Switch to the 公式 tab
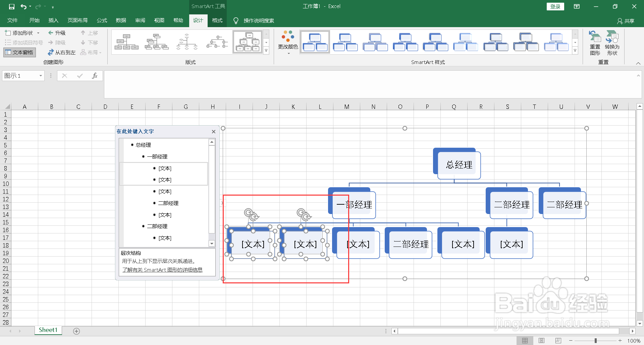644x345 pixels. 102,20
